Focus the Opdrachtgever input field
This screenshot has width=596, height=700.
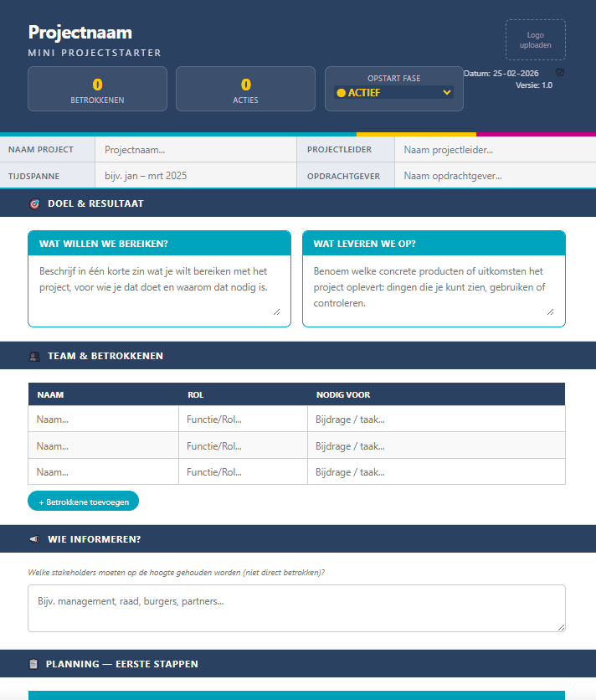pyautogui.click(x=495, y=176)
